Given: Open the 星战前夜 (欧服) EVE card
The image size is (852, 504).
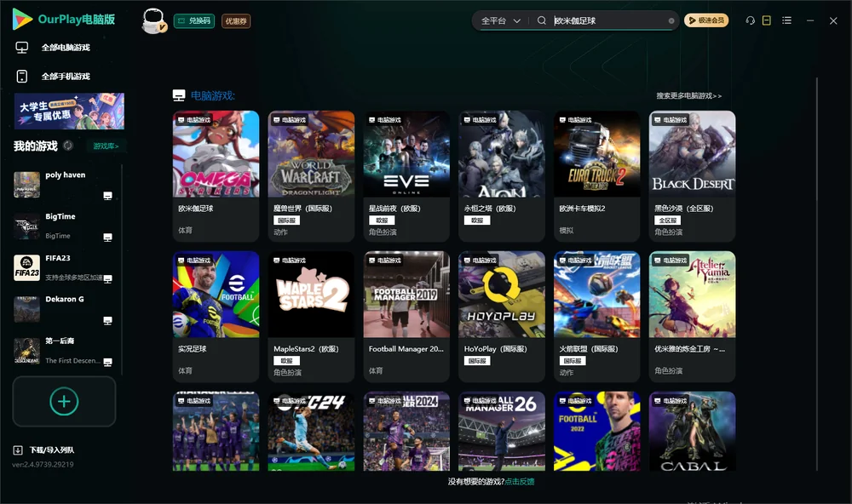Looking at the screenshot, I should (406, 176).
